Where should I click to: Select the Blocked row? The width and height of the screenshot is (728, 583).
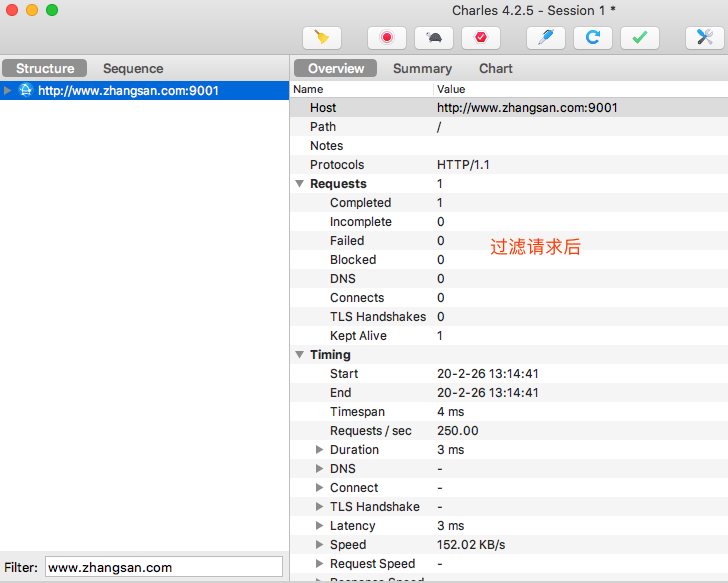tap(509, 260)
